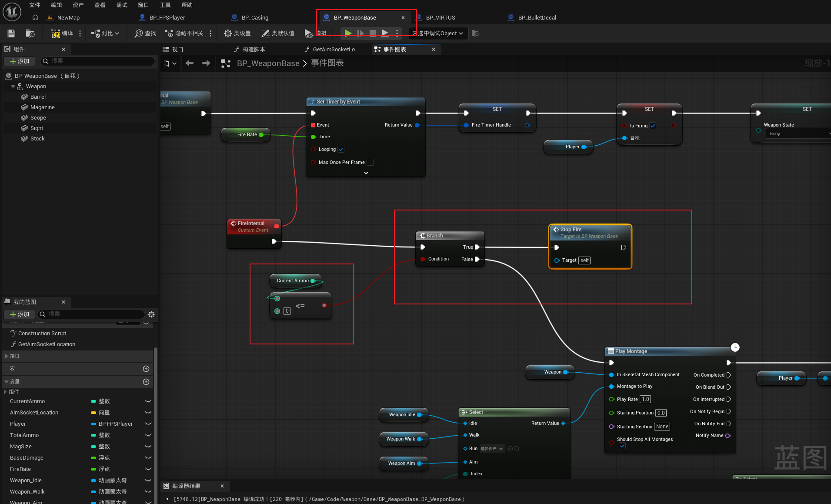Click the AimSocketLocation yellow type pill
The image size is (831, 504).
(x=93, y=413)
